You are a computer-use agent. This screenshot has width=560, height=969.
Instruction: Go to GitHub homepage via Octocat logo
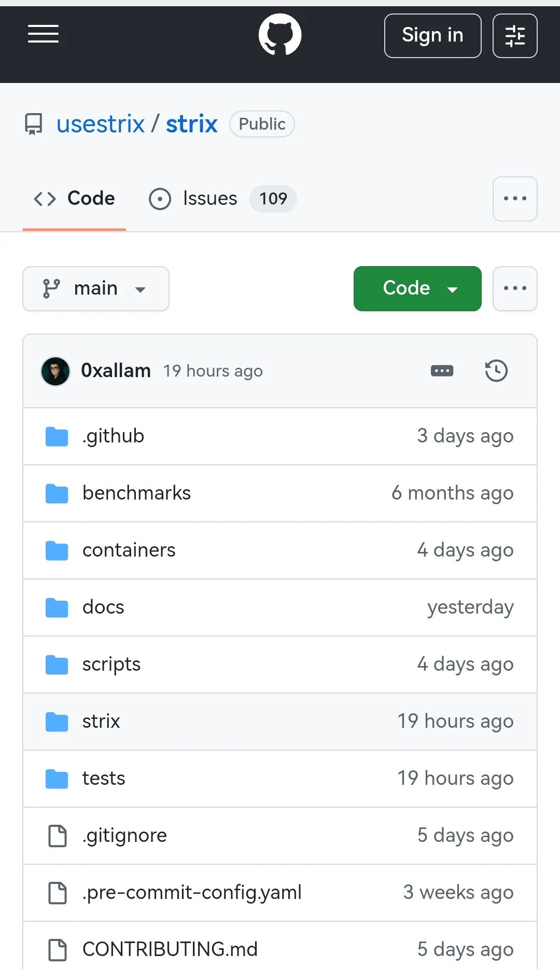(x=280, y=35)
